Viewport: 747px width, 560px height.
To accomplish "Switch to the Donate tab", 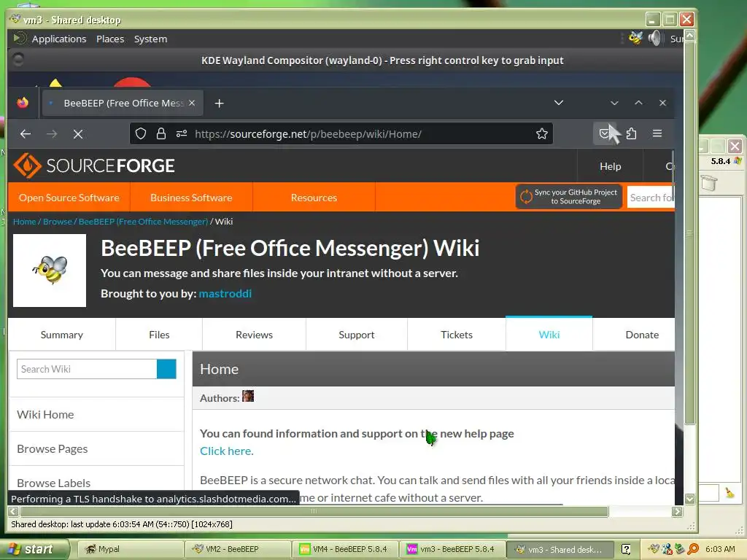I will click(x=642, y=335).
